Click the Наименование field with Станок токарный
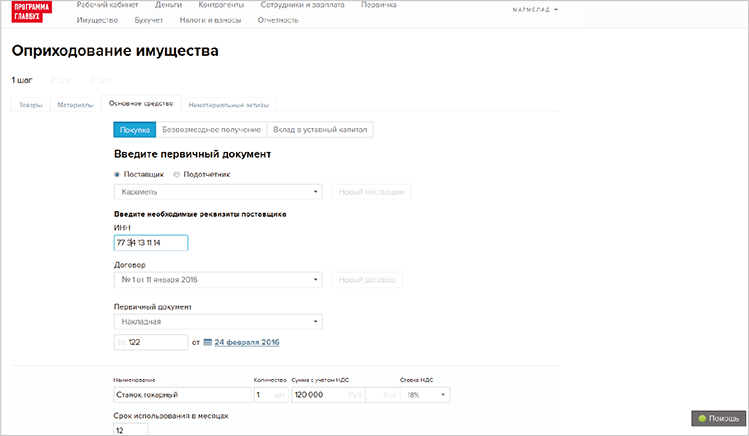The height and width of the screenshot is (436, 749). (181, 395)
